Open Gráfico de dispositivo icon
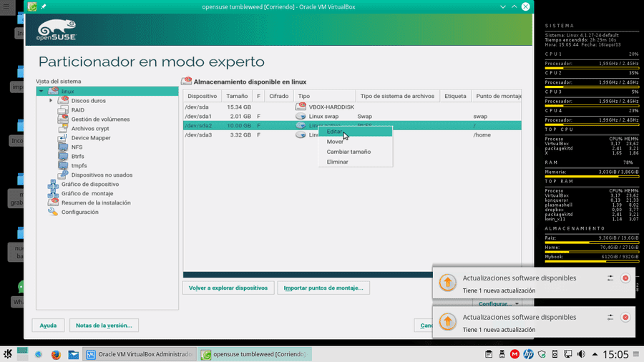This screenshot has width=644, height=362. [53, 185]
